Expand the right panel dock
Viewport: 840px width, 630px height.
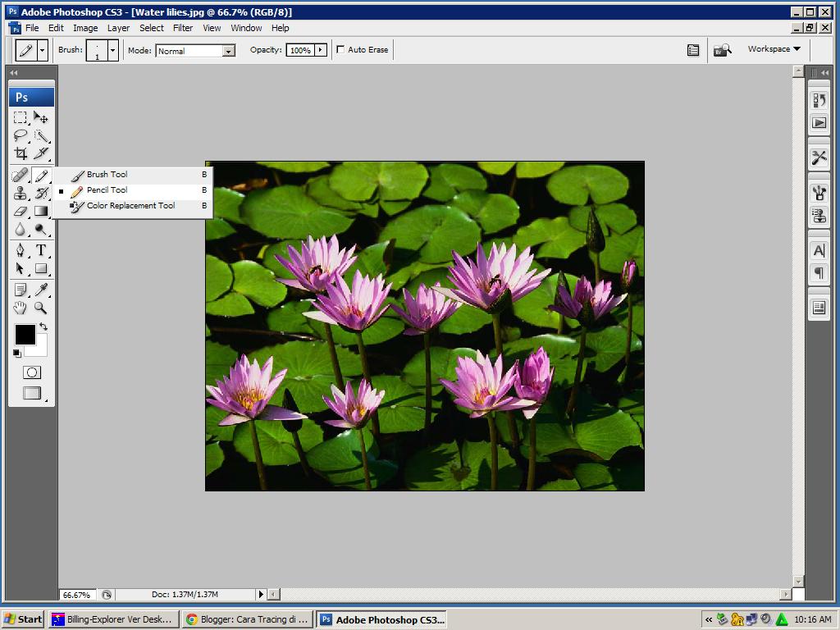(824, 72)
